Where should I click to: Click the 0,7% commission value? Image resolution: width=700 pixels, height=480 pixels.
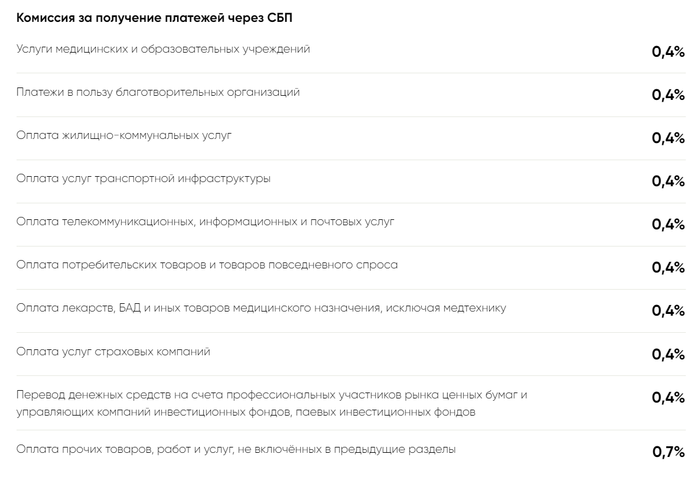(x=668, y=452)
